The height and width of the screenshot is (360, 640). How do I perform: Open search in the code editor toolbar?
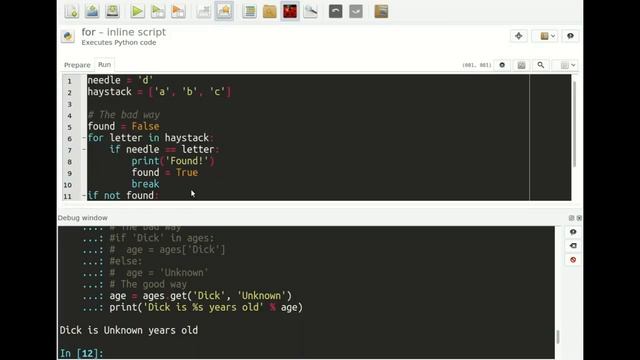[541, 65]
